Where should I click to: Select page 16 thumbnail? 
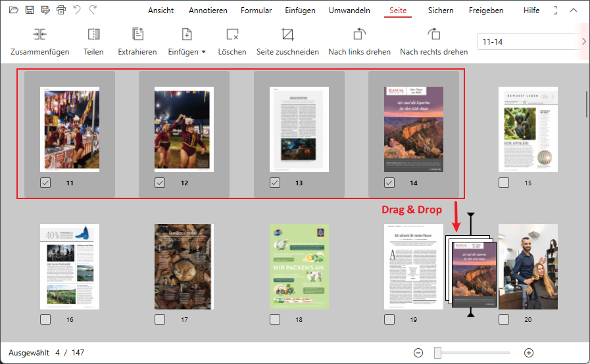(70, 267)
